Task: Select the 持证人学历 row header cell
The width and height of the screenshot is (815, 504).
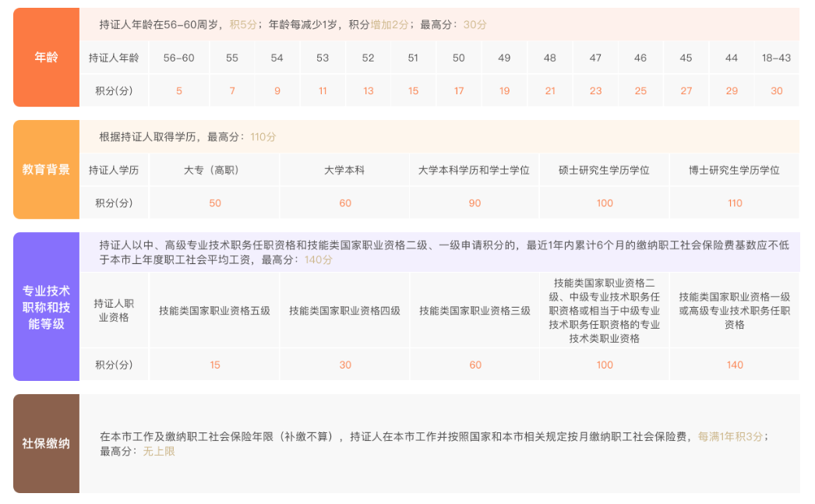Action: pyautogui.click(x=114, y=170)
